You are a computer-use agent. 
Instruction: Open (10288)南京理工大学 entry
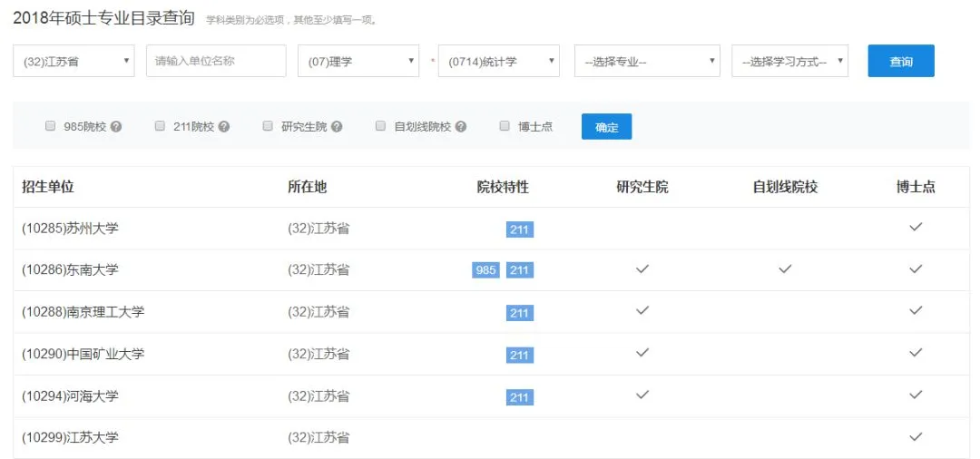[83, 312]
